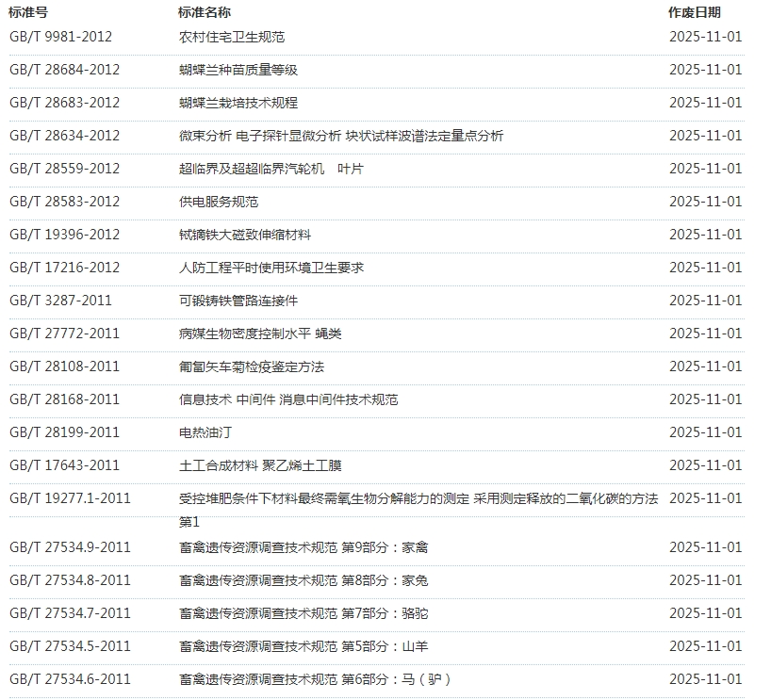Click 铽镝铁大磁致伸缩材料 standard name
The width and height of the screenshot is (771, 700).
(x=245, y=235)
